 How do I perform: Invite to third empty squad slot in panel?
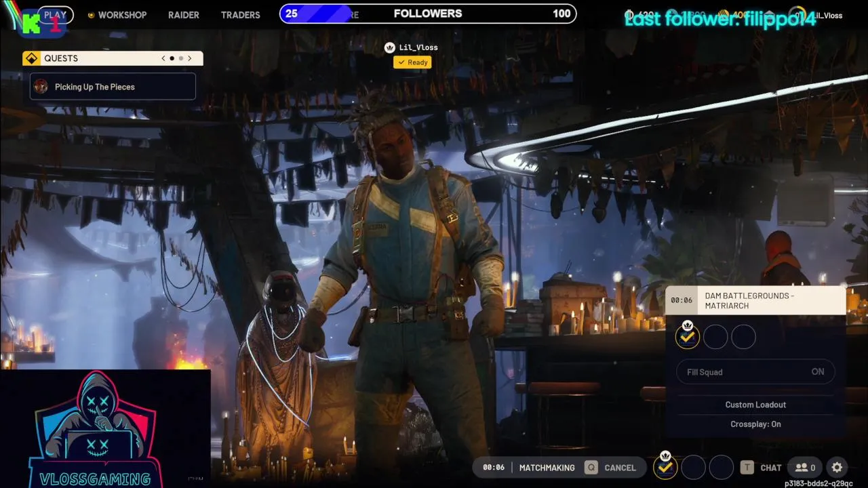coord(744,337)
